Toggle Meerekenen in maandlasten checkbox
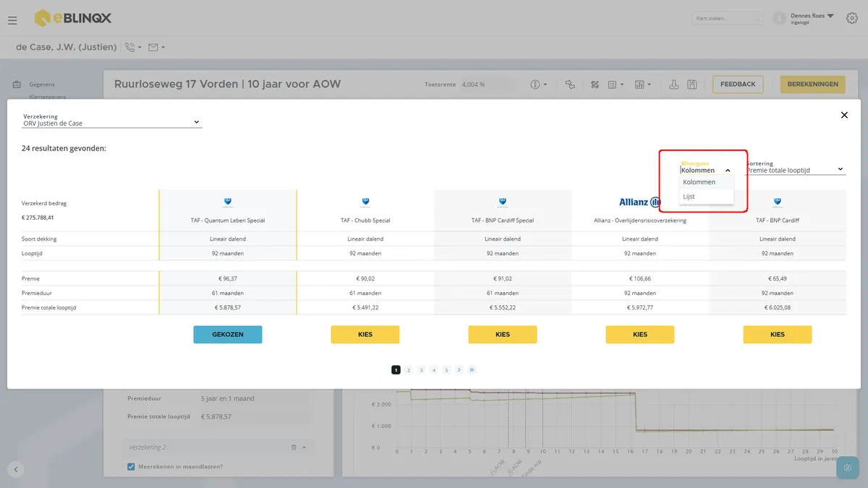 click(131, 466)
